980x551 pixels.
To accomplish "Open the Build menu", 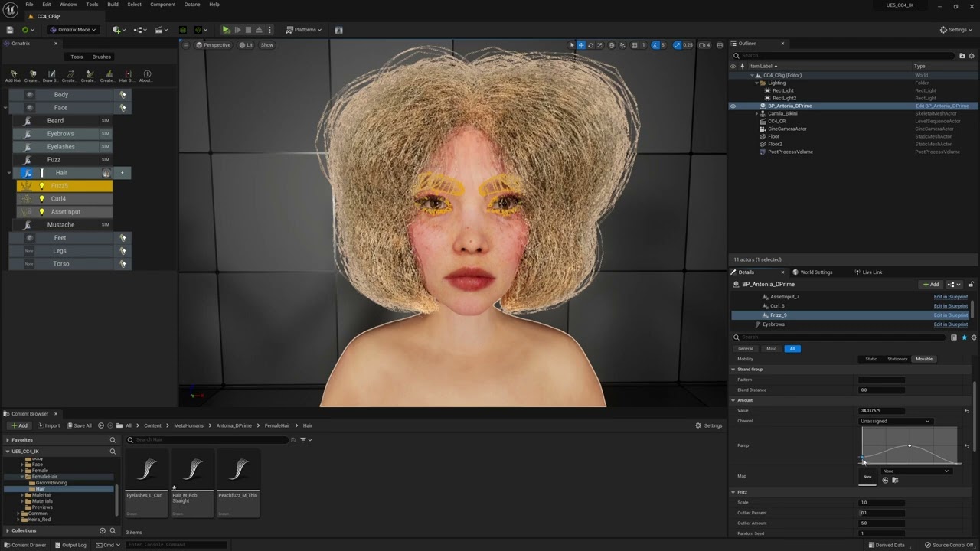I will pyautogui.click(x=113, y=5).
